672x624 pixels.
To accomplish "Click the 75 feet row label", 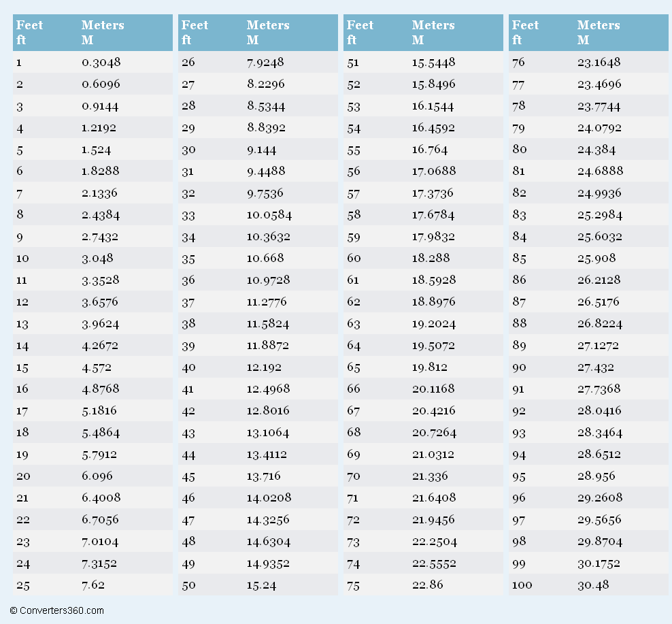I will [354, 585].
